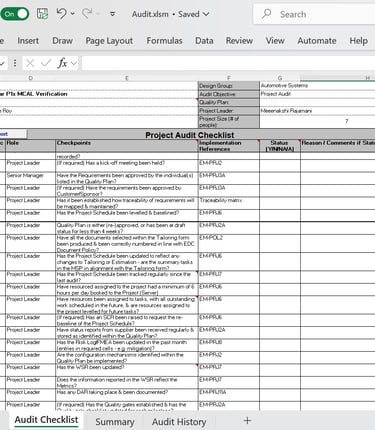Open the Formulas tab

pyautogui.click(x=164, y=41)
